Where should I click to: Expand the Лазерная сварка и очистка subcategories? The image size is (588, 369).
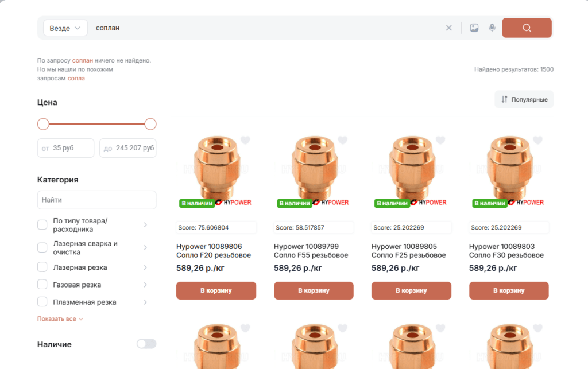[145, 247]
